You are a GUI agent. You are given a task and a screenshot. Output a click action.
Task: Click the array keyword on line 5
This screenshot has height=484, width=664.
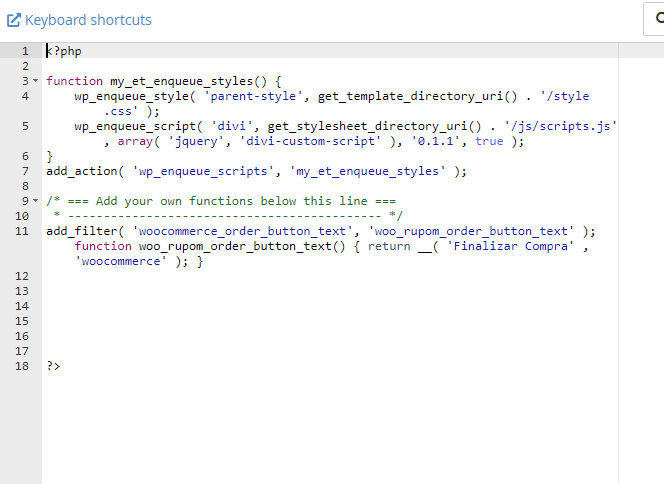135,141
